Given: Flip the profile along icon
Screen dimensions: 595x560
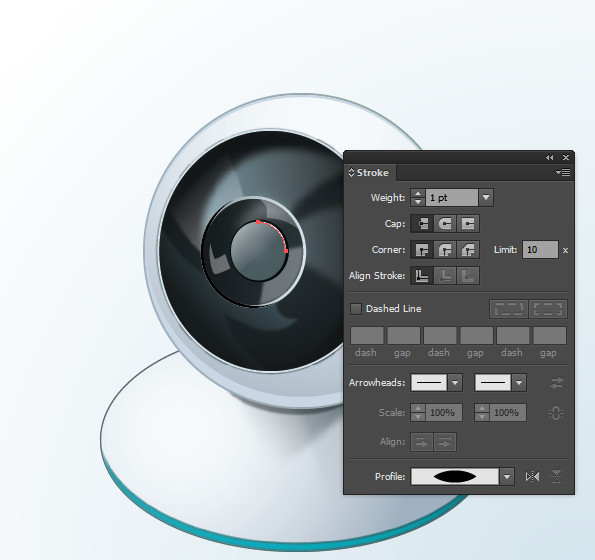Looking at the screenshot, I should click(x=532, y=477).
